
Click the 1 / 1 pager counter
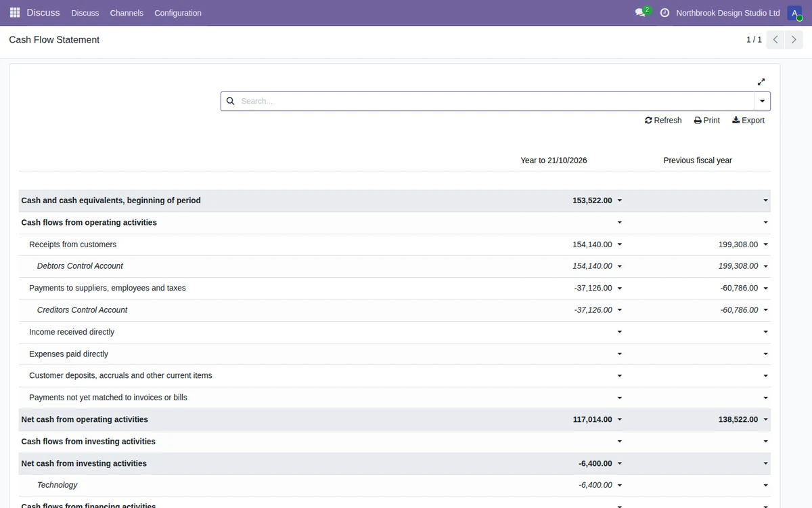[754, 40]
